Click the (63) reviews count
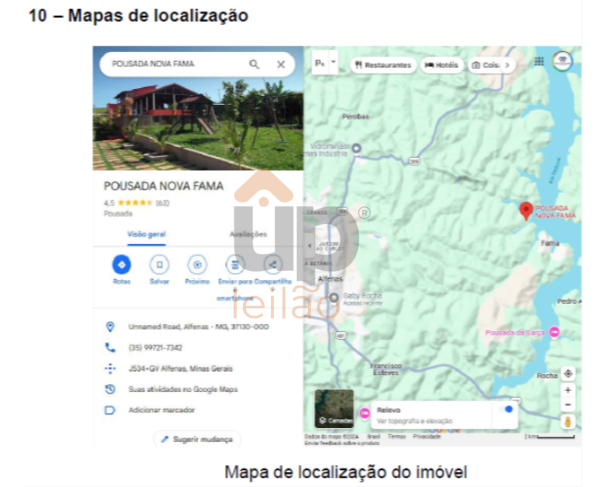Screen dimensions: 605x487 click(x=162, y=203)
